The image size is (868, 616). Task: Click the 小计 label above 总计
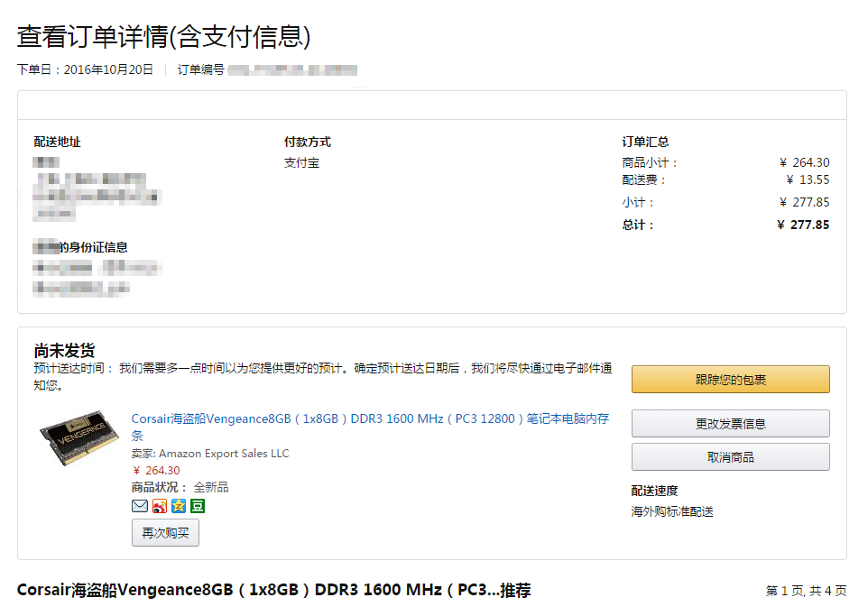tap(637, 203)
